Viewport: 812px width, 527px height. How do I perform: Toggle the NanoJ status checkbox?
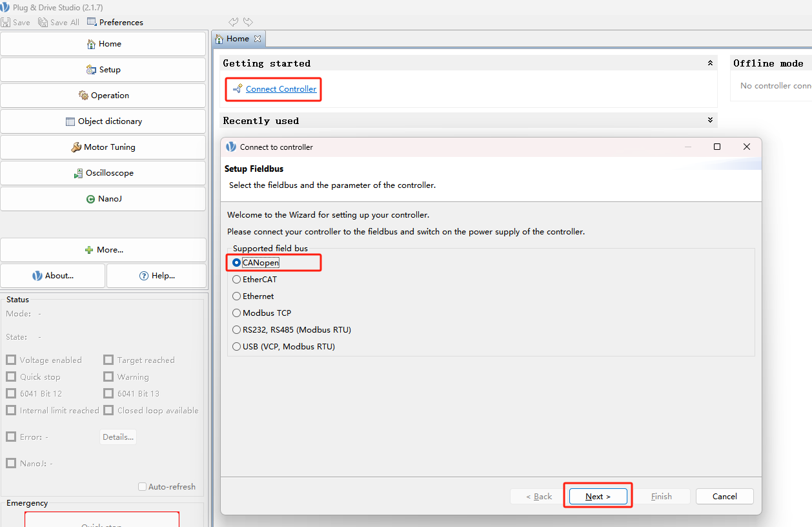click(11, 463)
